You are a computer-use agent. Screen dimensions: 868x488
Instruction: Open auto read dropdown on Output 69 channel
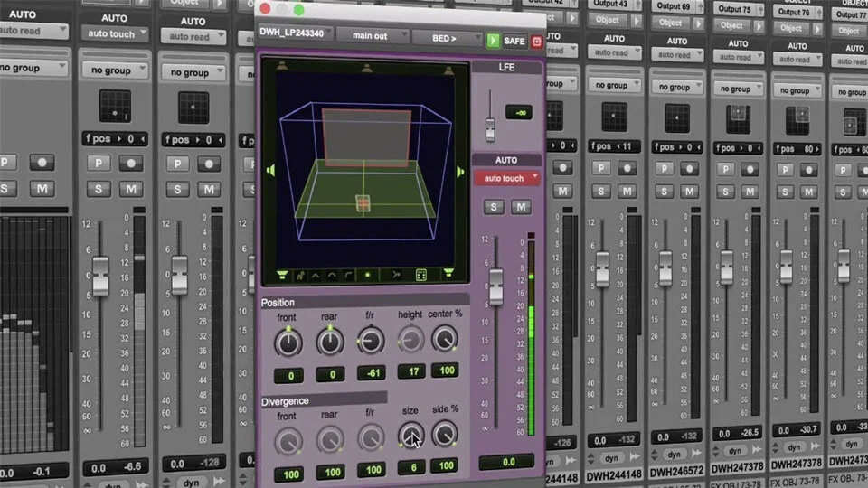tap(677, 55)
